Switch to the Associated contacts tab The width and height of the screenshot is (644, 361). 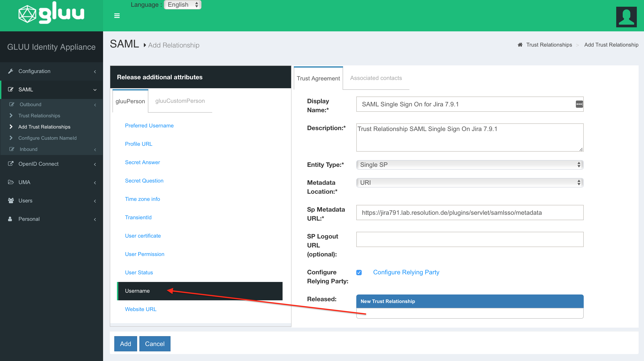point(376,78)
